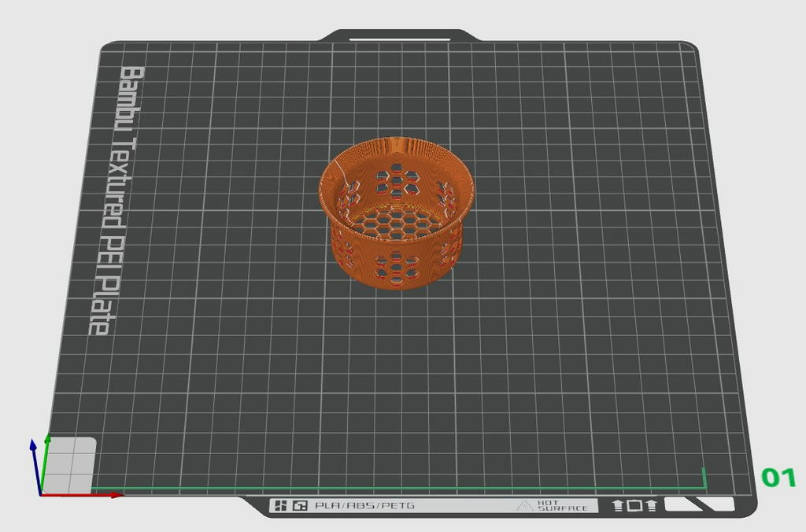The image size is (806, 532).
Task: Click the blue Z-axis arrow
Action: tap(35, 466)
